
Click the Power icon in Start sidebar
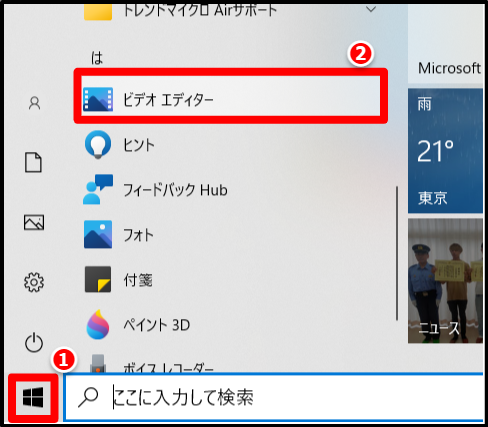point(34,342)
